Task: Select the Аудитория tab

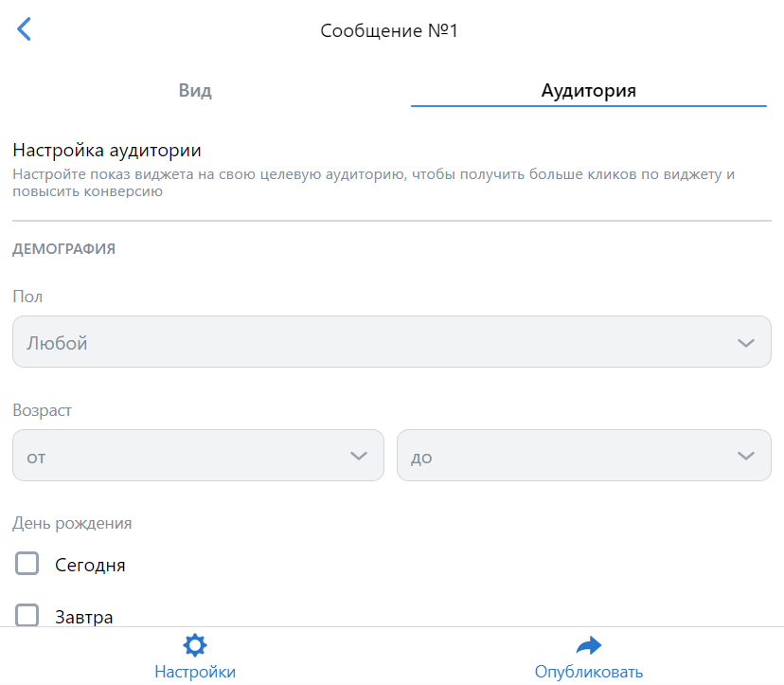Action: click(588, 91)
